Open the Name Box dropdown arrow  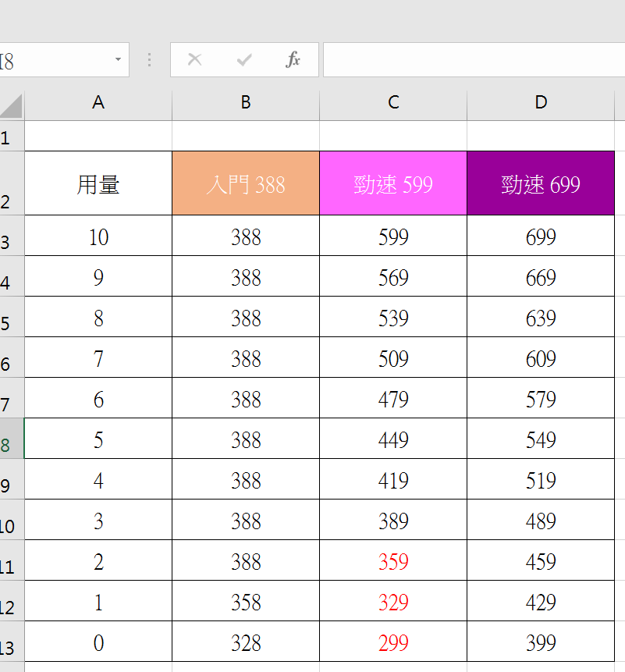click(119, 59)
